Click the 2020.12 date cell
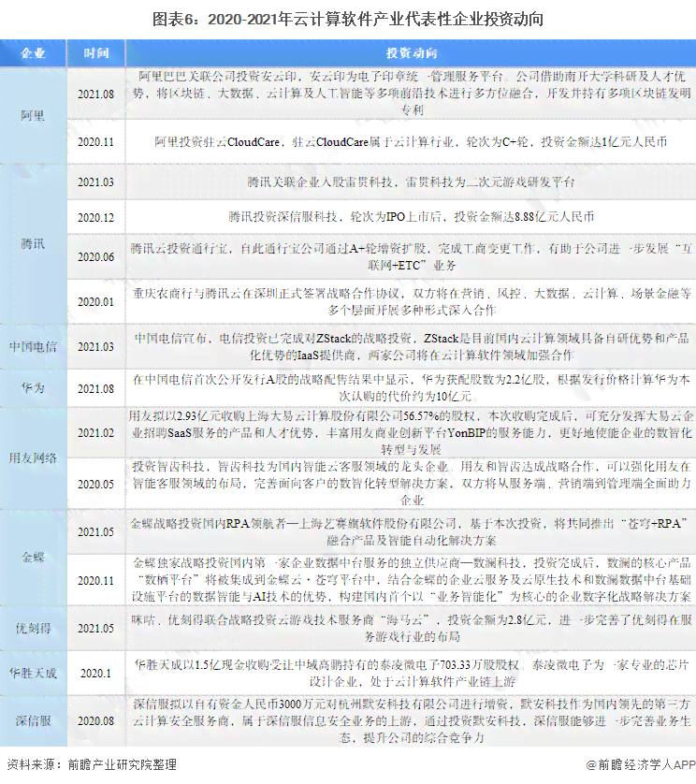The image size is (696, 784). [96, 217]
